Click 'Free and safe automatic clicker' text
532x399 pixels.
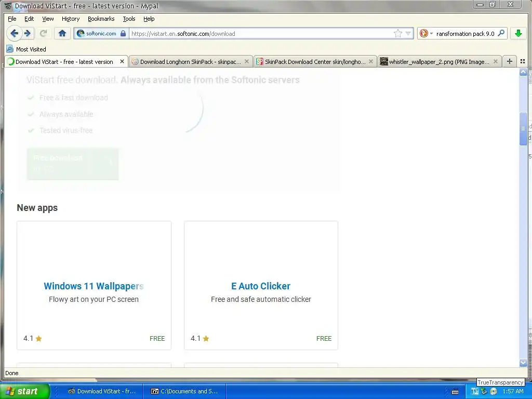[261, 299]
